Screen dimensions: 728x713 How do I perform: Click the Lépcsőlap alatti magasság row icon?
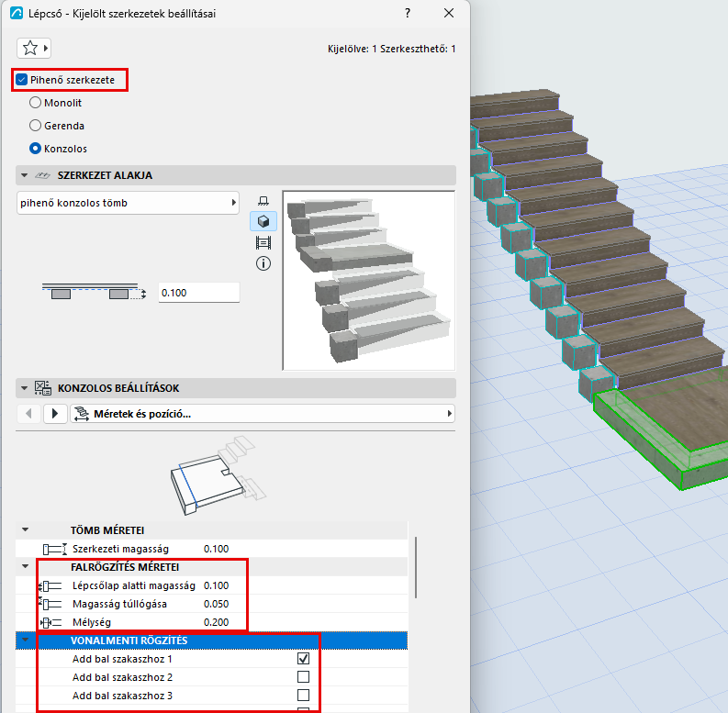pos(50,585)
